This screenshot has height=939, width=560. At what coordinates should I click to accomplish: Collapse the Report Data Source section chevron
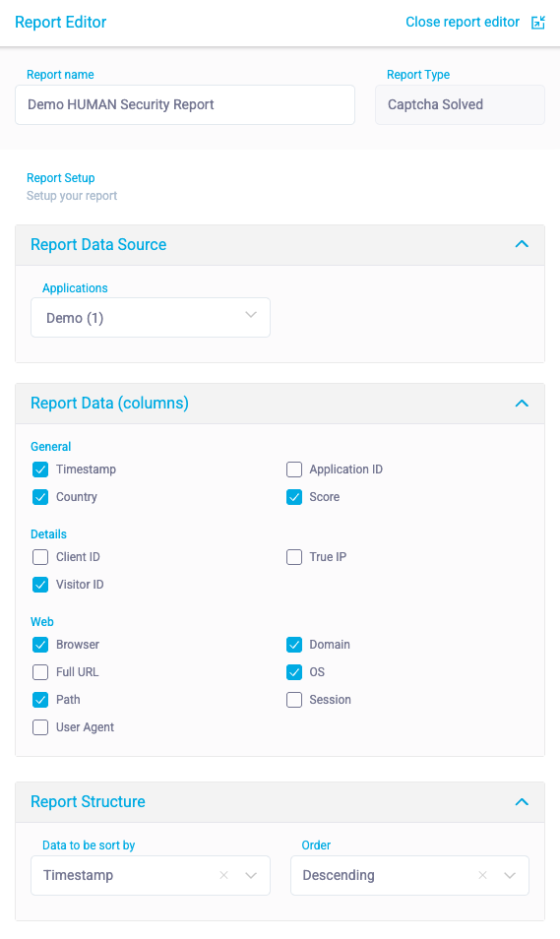(522, 244)
